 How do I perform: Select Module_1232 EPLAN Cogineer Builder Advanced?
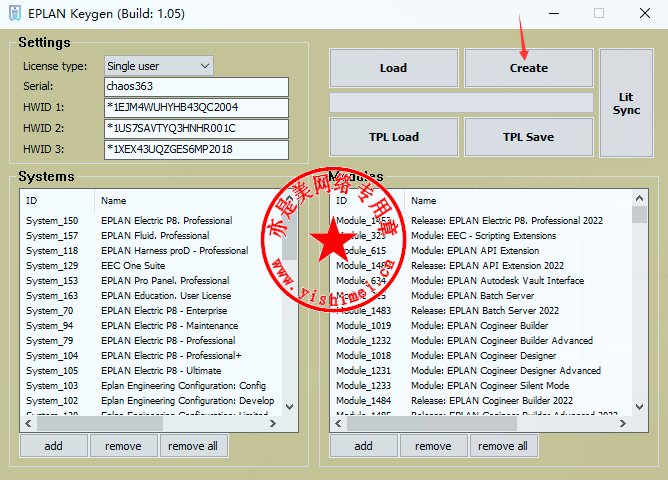(481, 341)
